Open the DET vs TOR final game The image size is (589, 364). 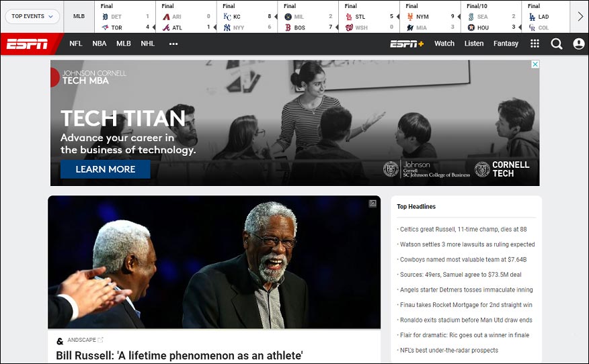pyautogui.click(x=125, y=17)
